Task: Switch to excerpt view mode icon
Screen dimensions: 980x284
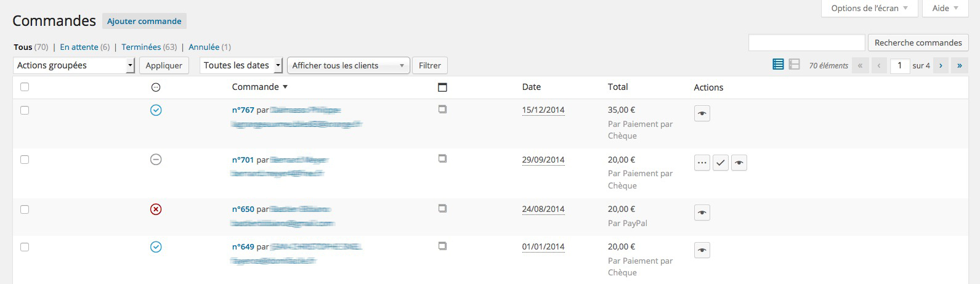Action: 794,65
